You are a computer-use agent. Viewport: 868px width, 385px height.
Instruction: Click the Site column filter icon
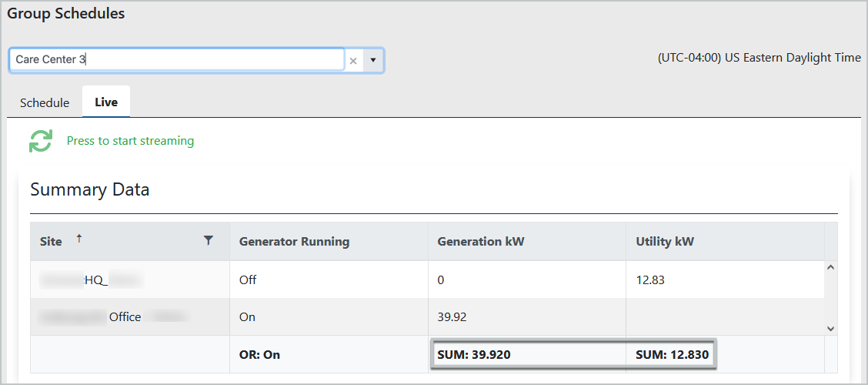208,241
